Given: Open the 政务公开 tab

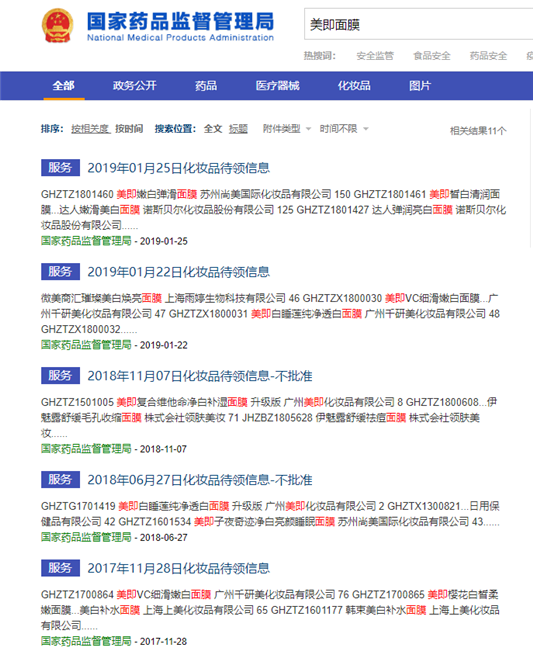Looking at the screenshot, I should (135, 86).
